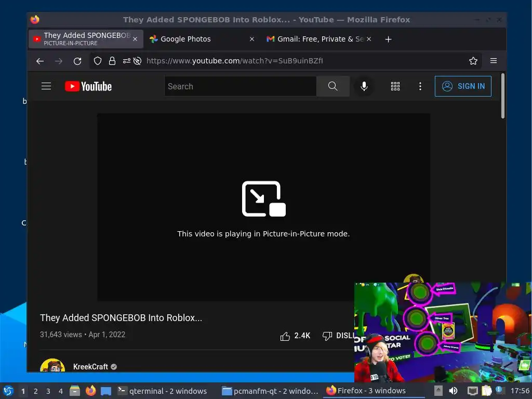Open the Firefox hamburger menu
This screenshot has width=532, height=399.
(494, 61)
